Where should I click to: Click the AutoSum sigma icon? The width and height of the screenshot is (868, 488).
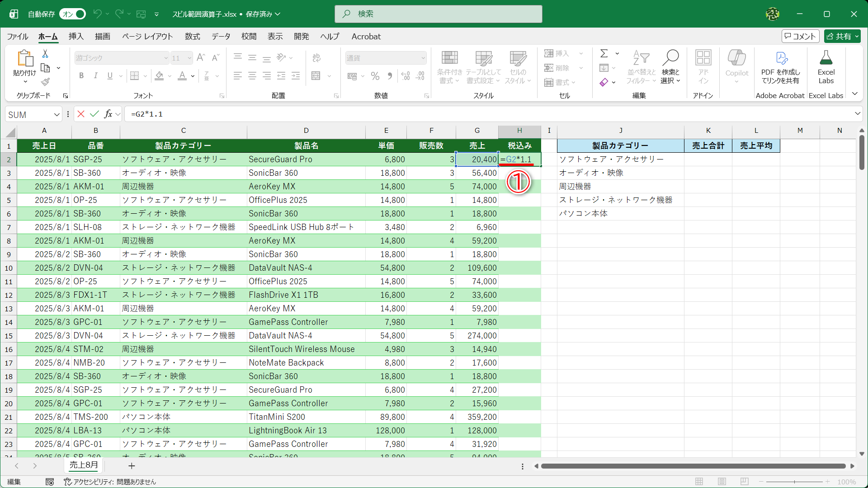604,53
